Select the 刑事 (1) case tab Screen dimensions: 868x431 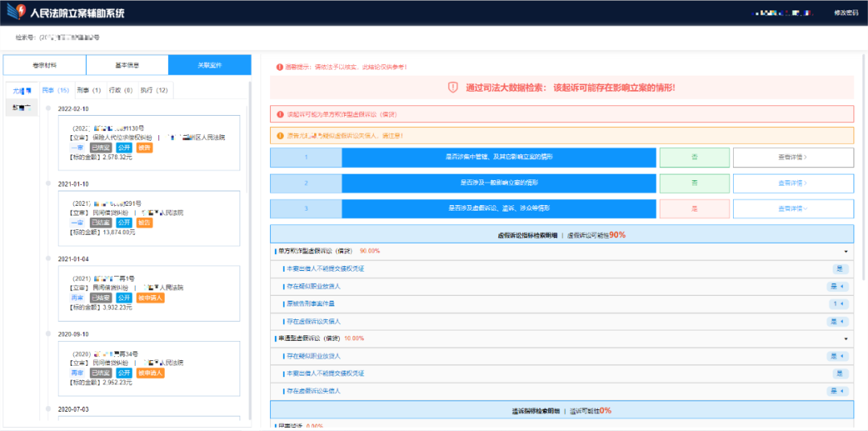coord(88,90)
